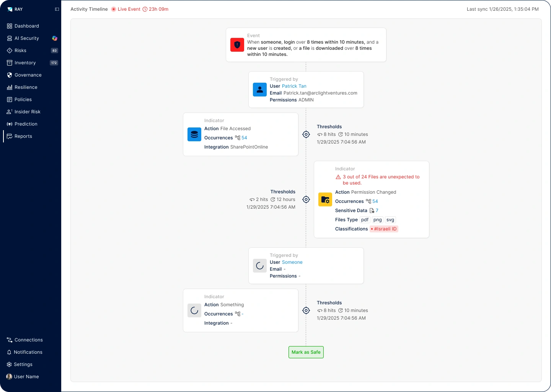Click the warning triangle for unexpected files
551x392 pixels.
coord(338,177)
